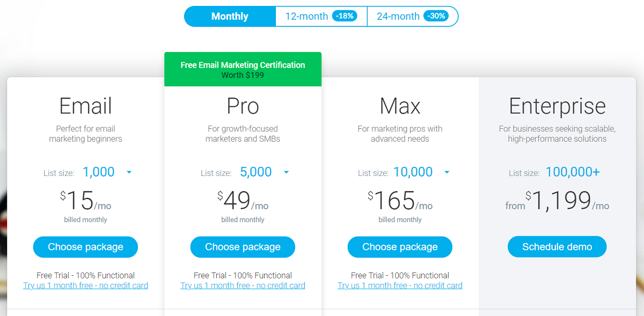
Task: Click the -30% discount badge
Action: click(435, 16)
